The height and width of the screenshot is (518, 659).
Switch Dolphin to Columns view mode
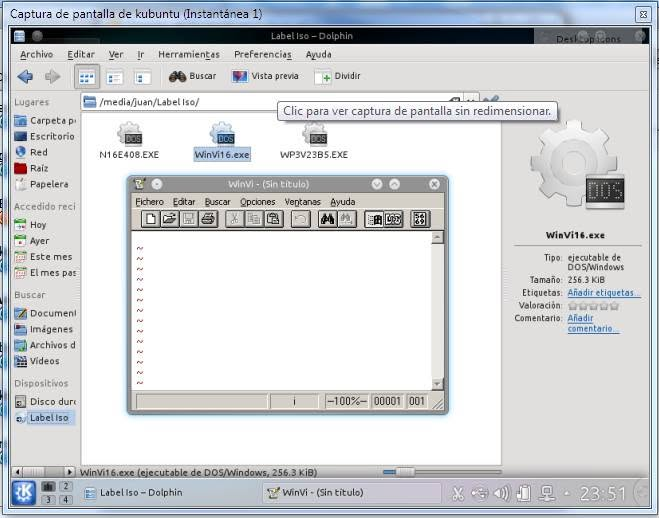(142, 77)
